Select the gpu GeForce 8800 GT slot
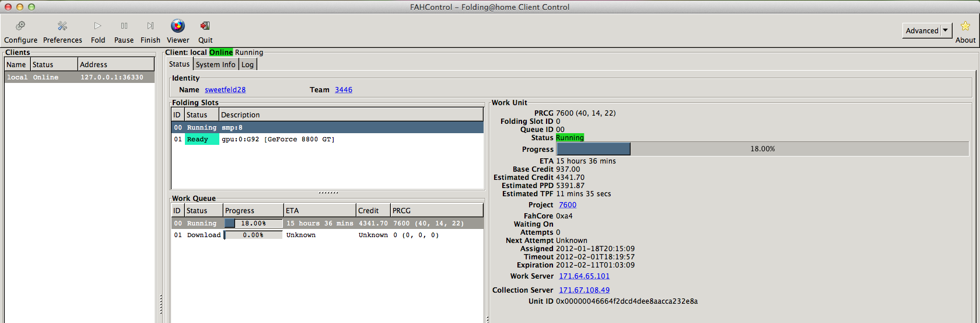The image size is (980, 323). pyautogui.click(x=327, y=140)
